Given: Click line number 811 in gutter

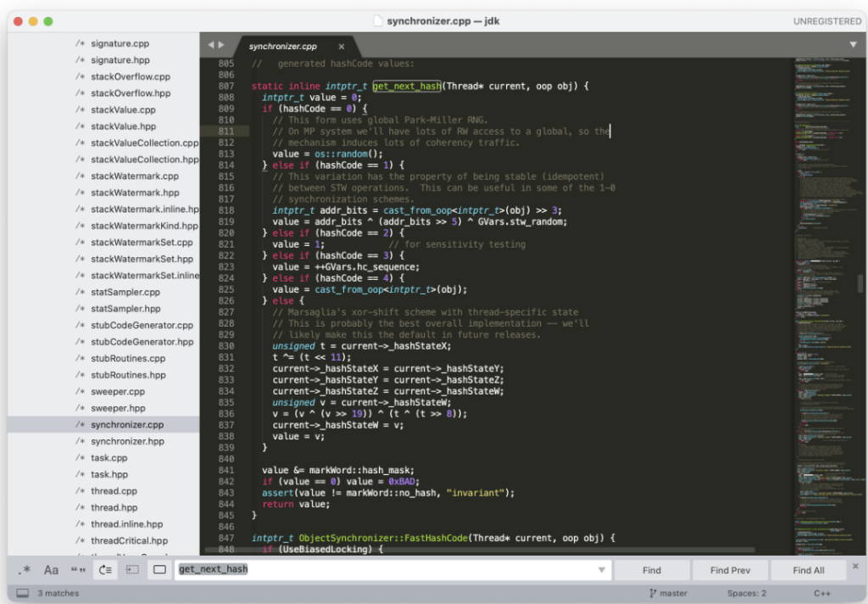Looking at the screenshot, I should point(225,131).
